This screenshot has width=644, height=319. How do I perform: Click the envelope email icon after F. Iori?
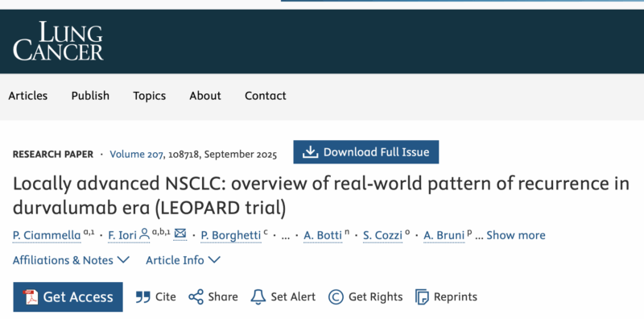coord(180,234)
